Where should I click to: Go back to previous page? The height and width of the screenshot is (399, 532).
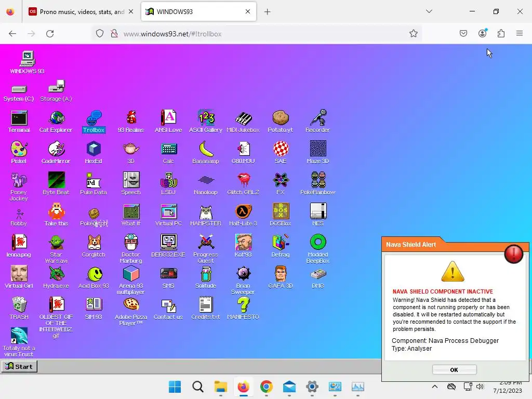[x=12, y=34]
